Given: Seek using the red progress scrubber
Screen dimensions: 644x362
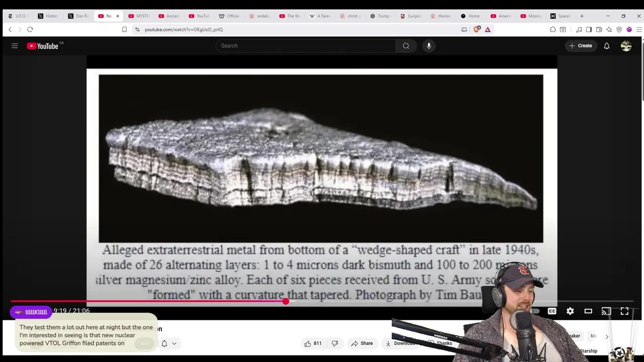Looking at the screenshot, I should (x=286, y=302).
